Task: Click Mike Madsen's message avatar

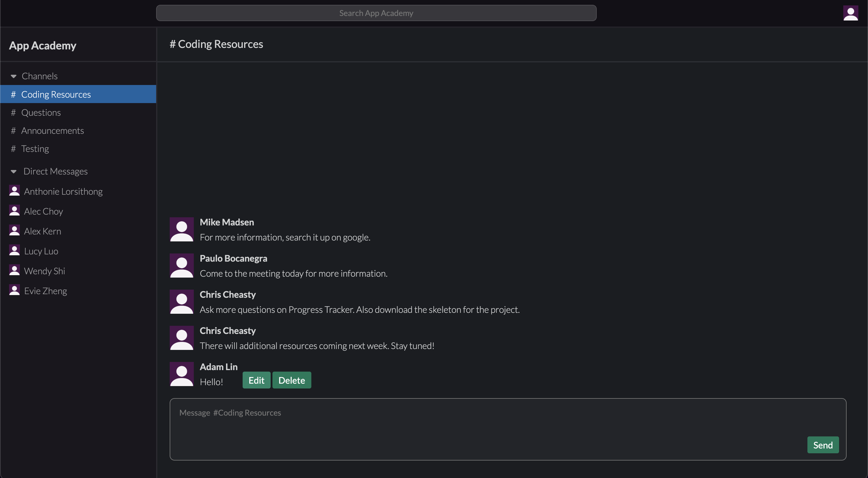Action: (x=182, y=229)
